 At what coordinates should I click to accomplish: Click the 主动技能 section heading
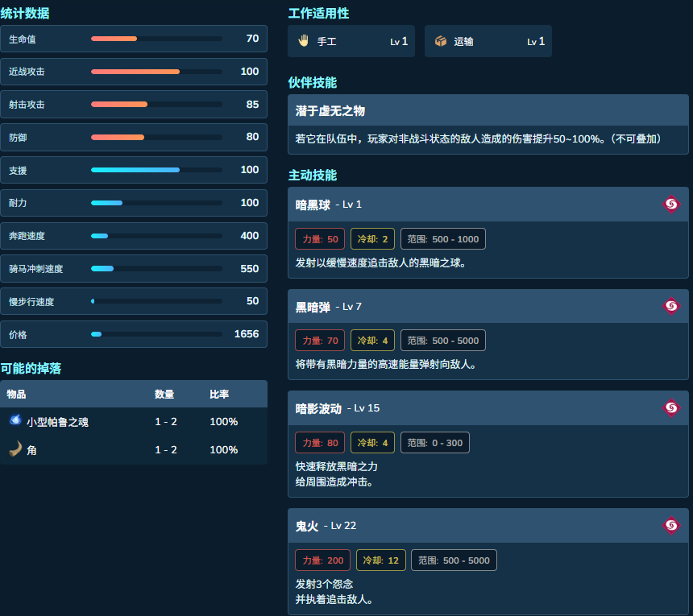pyautogui.click(x=313, y=175)
